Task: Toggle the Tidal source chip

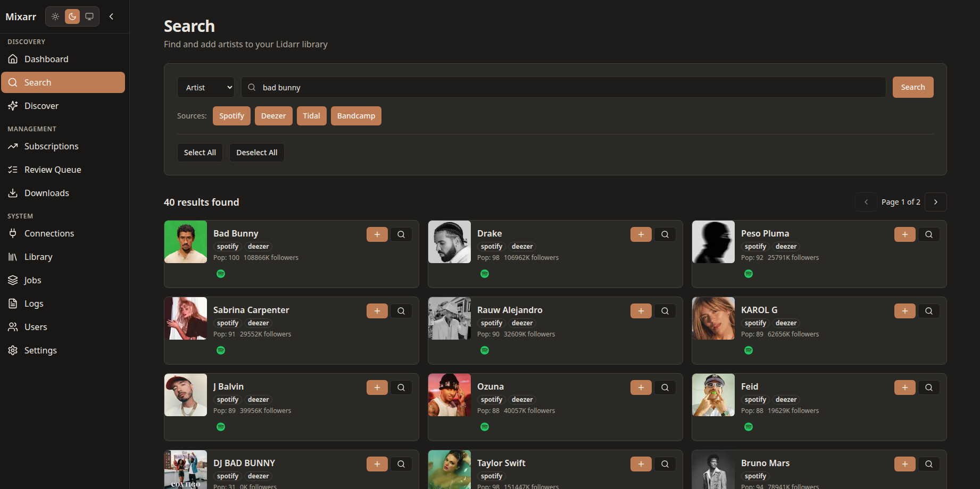Action: tap(311, 116)
